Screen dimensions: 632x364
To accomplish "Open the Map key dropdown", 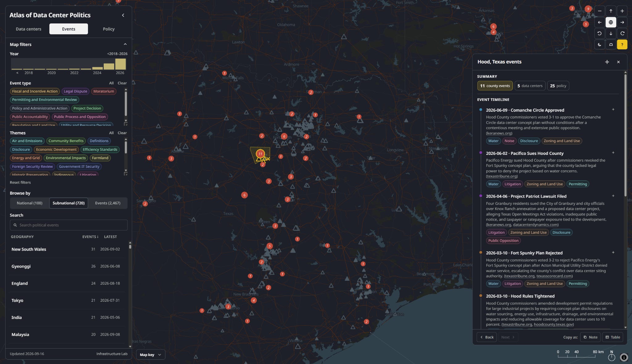I will tap(151, 355).
